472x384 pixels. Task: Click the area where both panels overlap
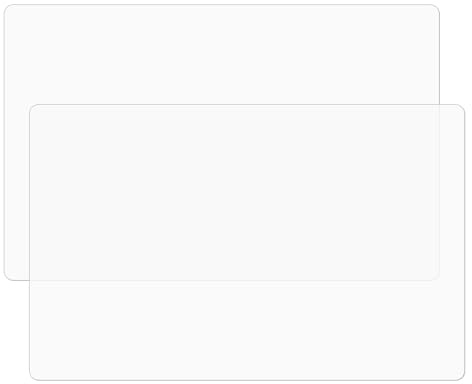coord(234,192)
